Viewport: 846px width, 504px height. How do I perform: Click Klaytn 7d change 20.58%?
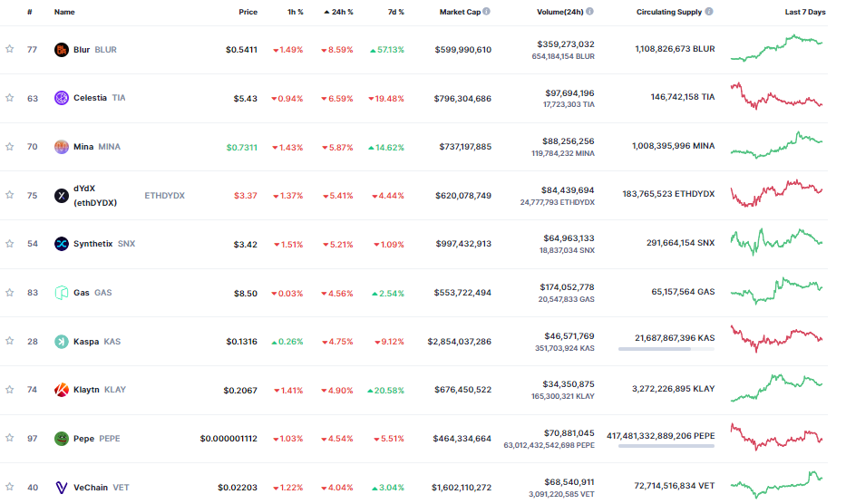coord(385,390)
